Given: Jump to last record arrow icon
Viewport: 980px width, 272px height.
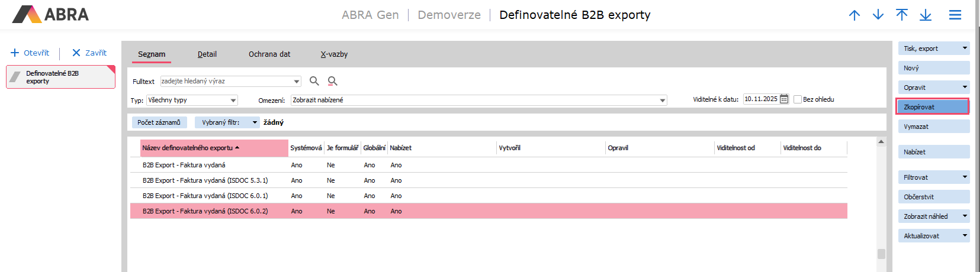Looking at the screenshot, I should coord(926,15).
